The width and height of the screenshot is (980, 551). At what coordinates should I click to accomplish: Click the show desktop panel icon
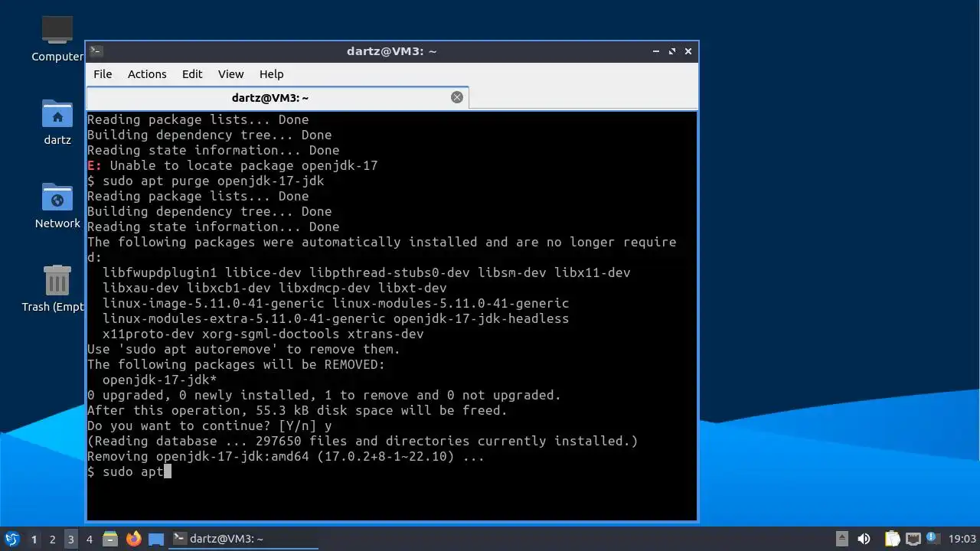tap(156, 539)
